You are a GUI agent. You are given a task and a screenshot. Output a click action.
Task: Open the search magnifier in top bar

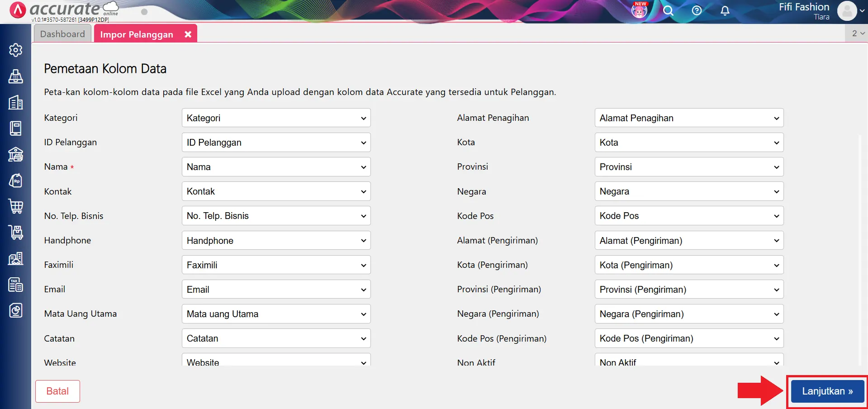[668, 10]
